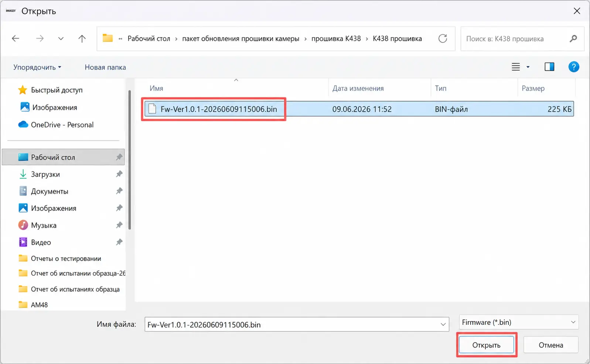Image resolution: width=590 pixels, height=364 pixels.
Task: Click the download arrow icon of Загрузки
Action: coord(23,174)
